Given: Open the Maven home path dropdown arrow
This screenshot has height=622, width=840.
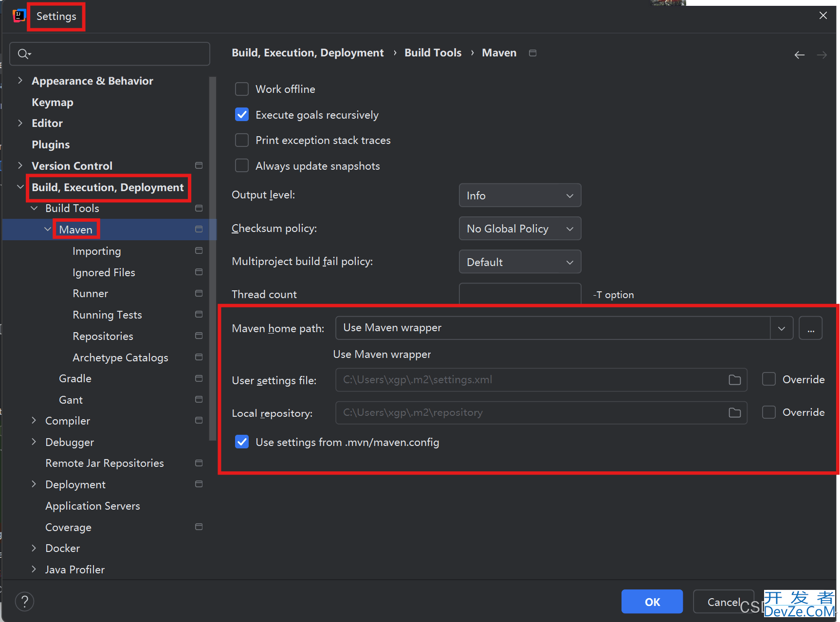Looking at the screenshot, I should click(782, 328).
